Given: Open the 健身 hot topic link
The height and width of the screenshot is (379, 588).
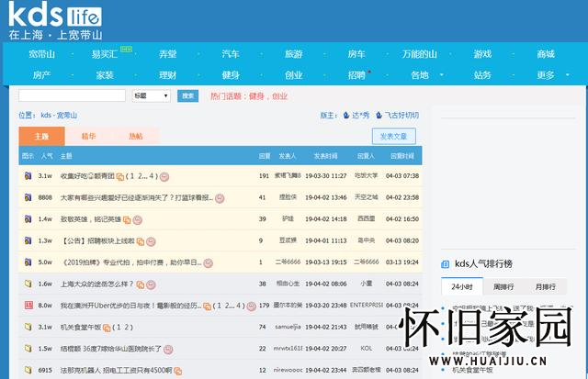Looking at the screenshot, I should (x=256, y=95).
